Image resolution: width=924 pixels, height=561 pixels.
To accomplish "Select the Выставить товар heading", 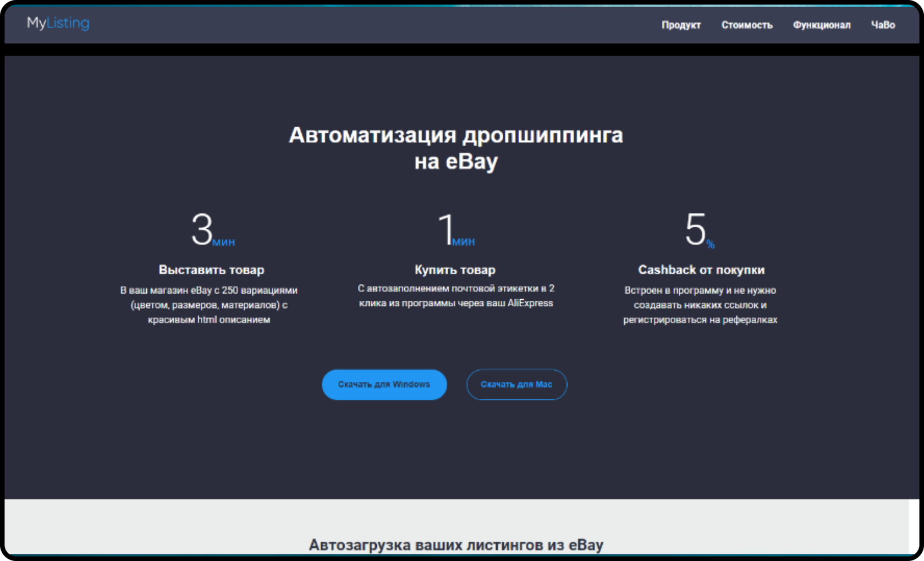I will tap(212, 269).
